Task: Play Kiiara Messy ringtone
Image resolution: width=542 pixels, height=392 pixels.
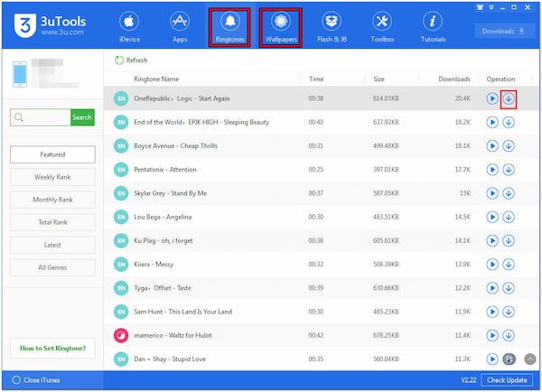Action: pos(492,265)
